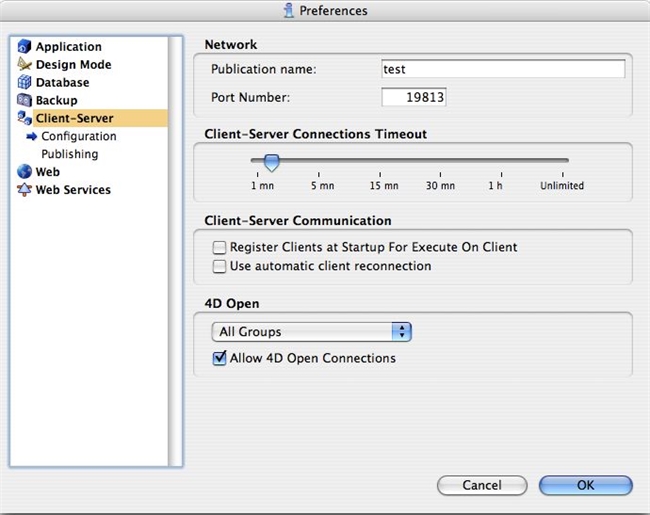
Task: Open the All Groups dropdown
Action: point(311,332)
